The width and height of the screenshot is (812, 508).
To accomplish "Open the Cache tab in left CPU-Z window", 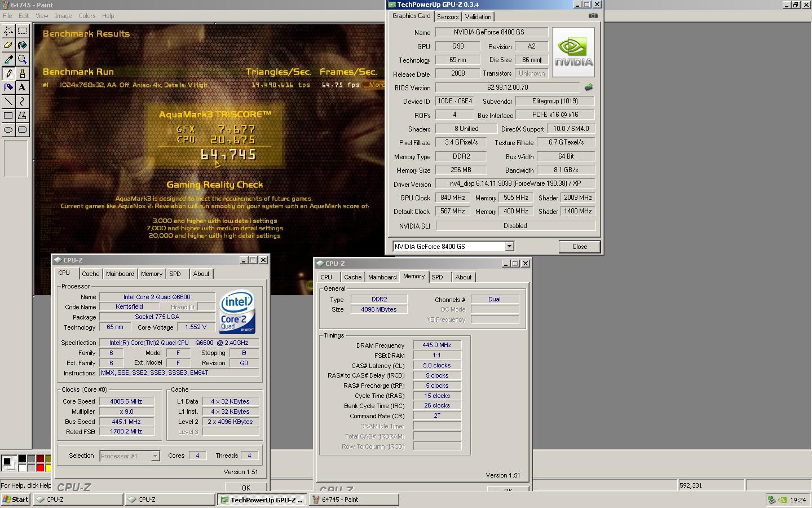I will pos(91,274).
